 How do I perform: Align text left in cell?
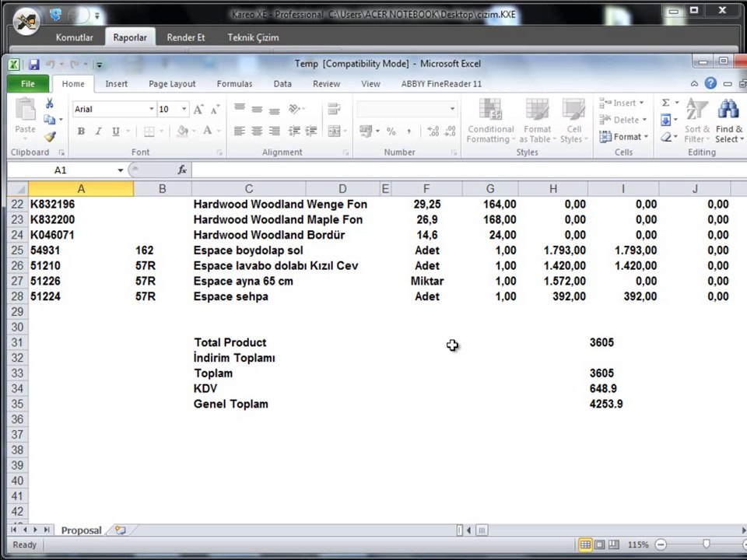[x=239, y=131]
